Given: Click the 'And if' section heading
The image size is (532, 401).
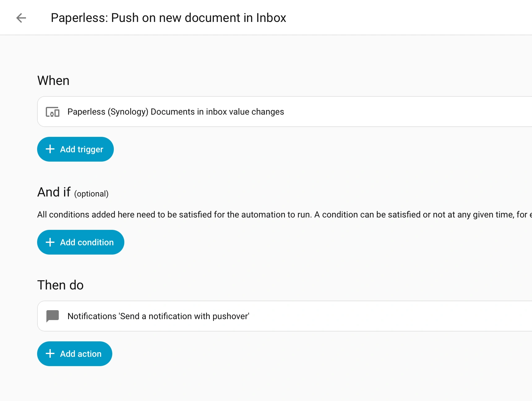Looking at the screenshot, I should (x=54, y=192).
